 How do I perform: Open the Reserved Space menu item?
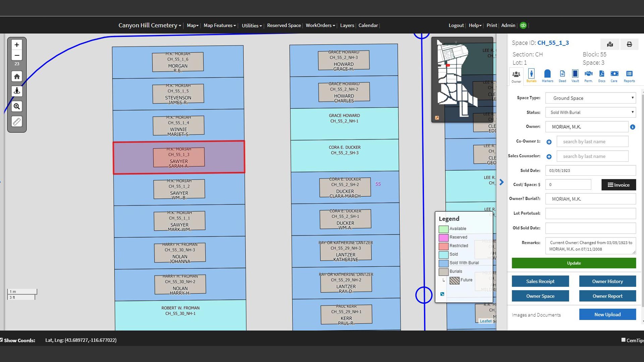(x=284, y=25)
